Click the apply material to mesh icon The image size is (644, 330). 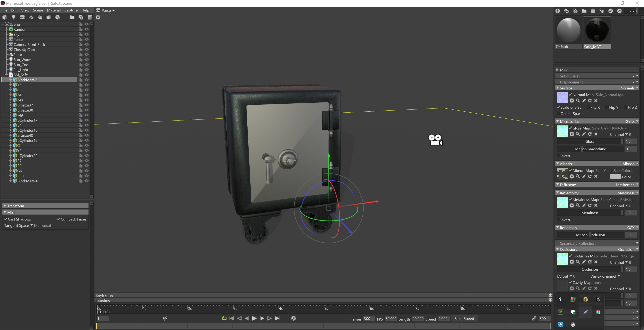[x=602, y=11]
